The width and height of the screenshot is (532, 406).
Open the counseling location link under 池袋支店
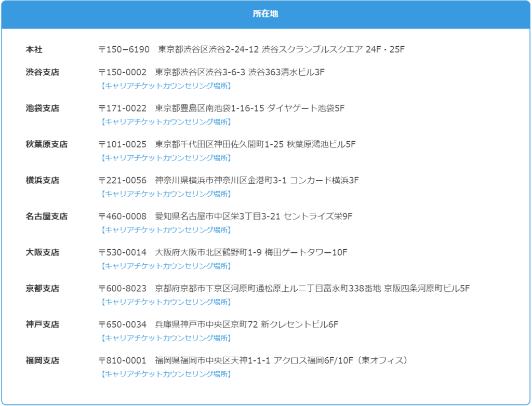(x=166, y=122)
